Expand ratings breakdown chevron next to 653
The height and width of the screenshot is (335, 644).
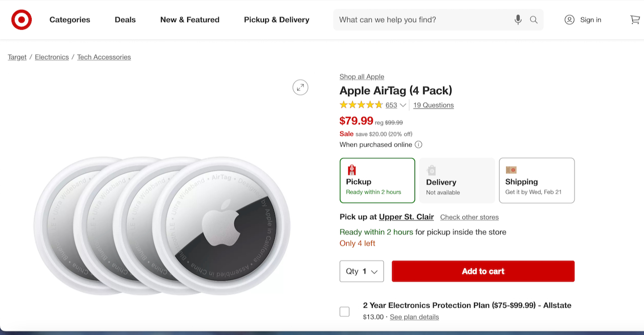point(403,105)
